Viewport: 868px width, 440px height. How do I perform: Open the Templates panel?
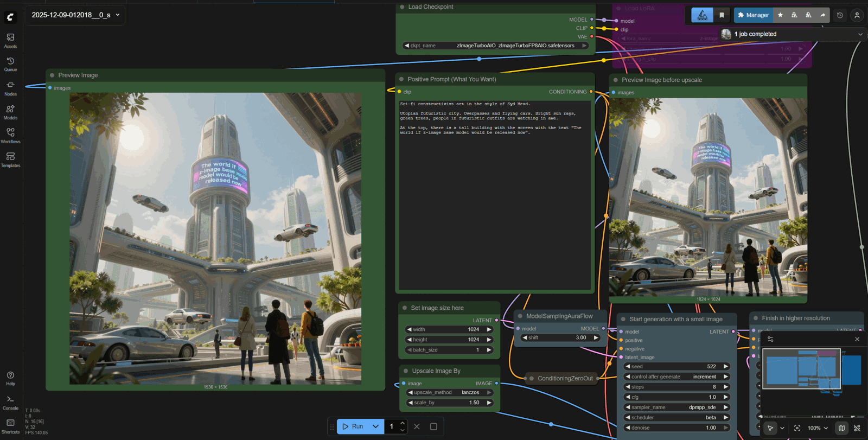point(10,160)
